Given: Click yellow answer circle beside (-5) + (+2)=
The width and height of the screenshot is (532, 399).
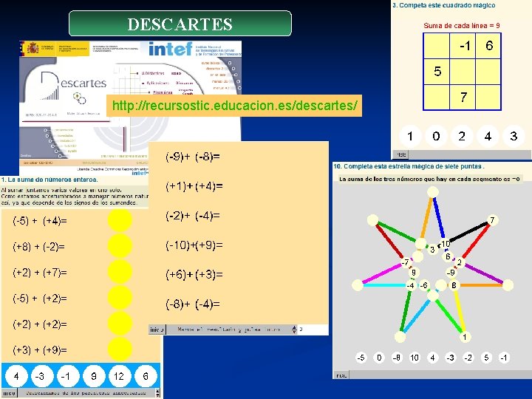Looking at the screenshot, I should click(x=120, y=298).
